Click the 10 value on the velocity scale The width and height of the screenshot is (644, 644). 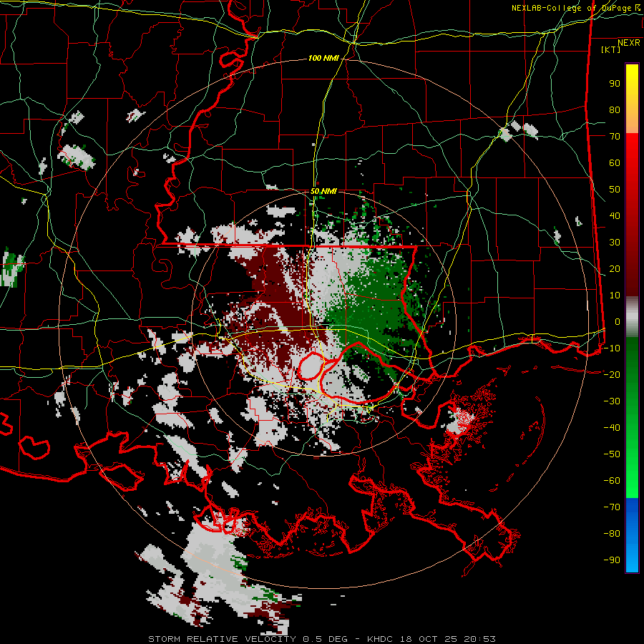[615, 296]
